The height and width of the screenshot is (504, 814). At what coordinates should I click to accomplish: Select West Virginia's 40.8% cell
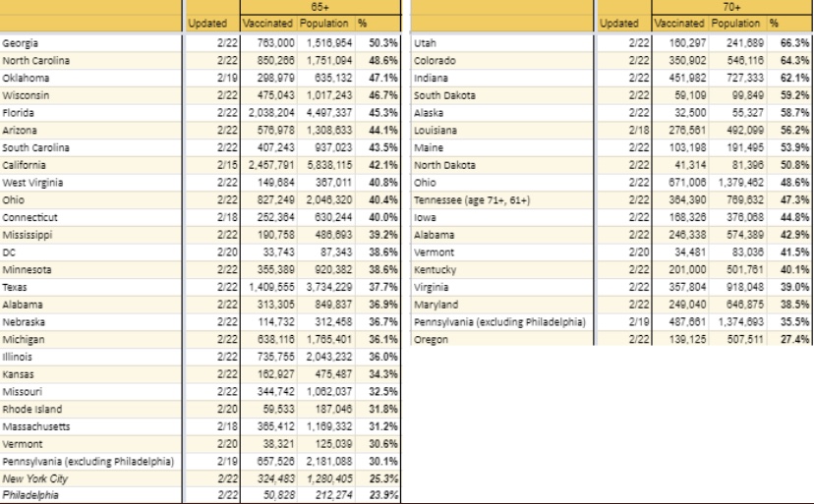pos(384,181)
